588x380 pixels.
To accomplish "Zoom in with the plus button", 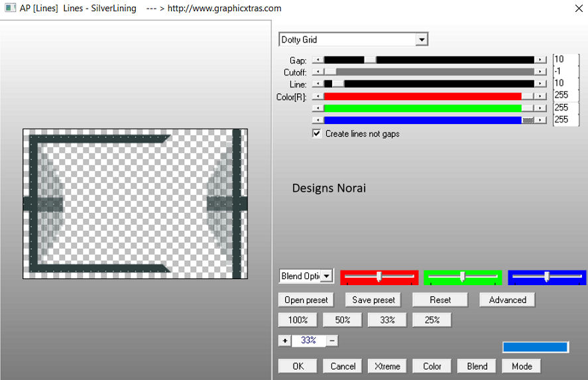I will [285, 341].
